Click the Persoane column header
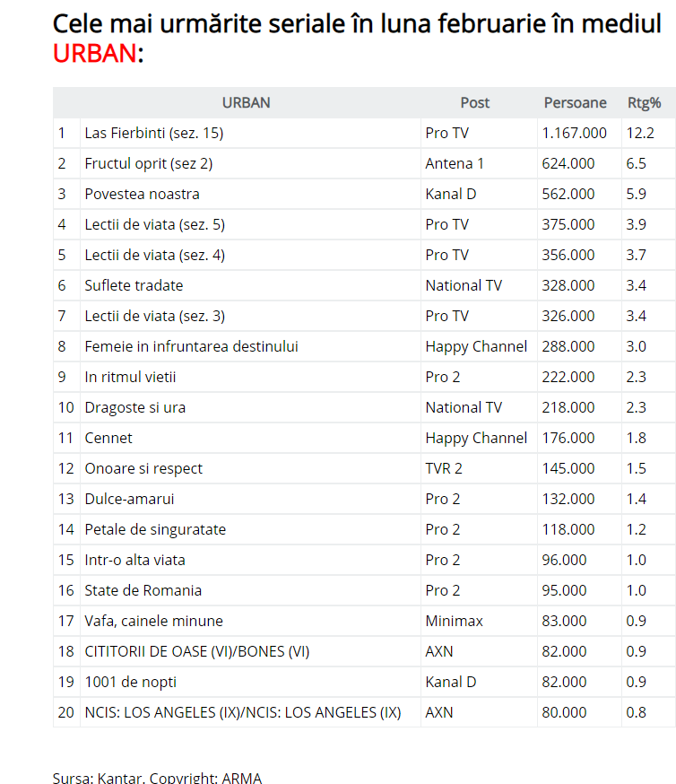This screenshot has height=784, width=676. [x=575, y=102]
